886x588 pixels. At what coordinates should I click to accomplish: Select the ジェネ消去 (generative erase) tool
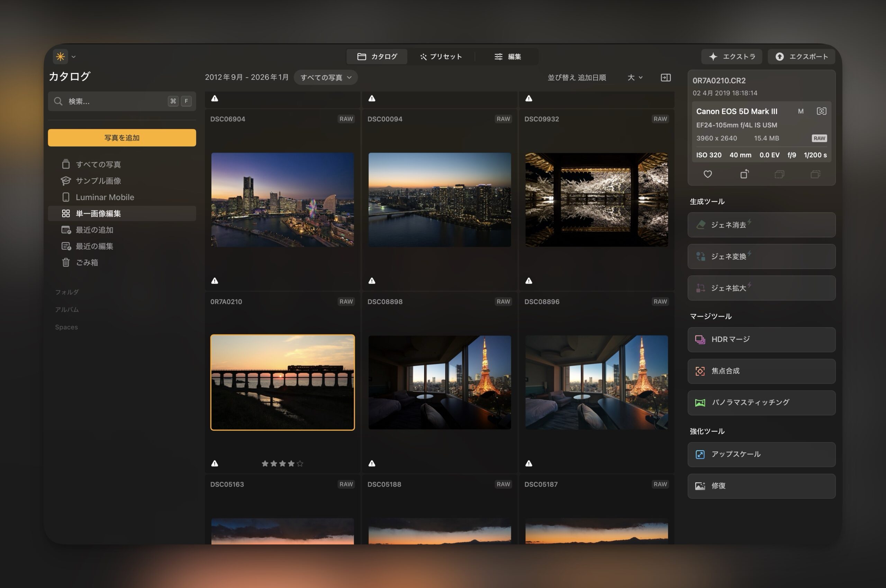(x=761, y=225)
